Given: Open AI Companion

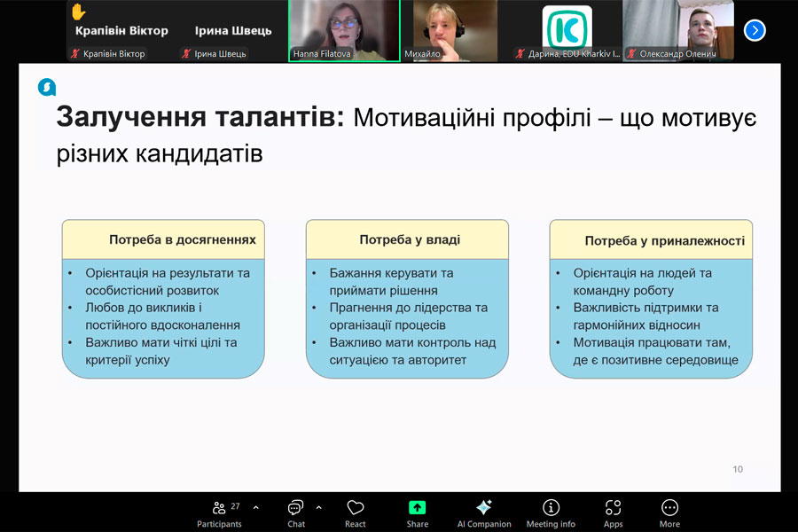Looking at the screenshot, I should (484, 512).
